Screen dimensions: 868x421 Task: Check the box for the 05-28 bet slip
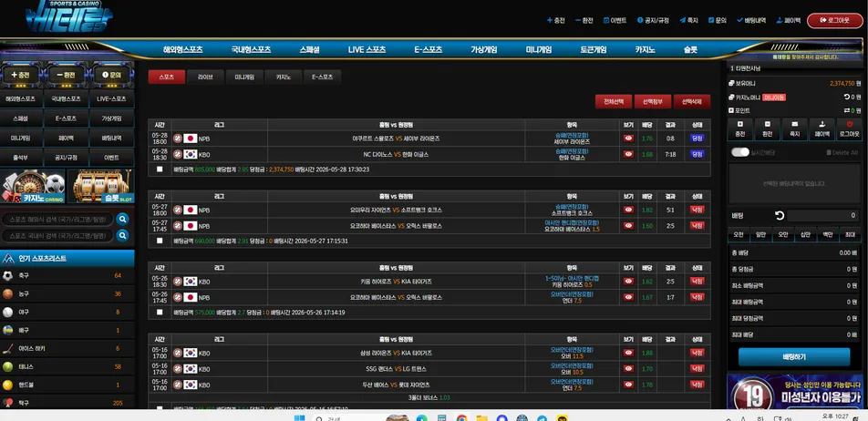[x=160, y=169]
